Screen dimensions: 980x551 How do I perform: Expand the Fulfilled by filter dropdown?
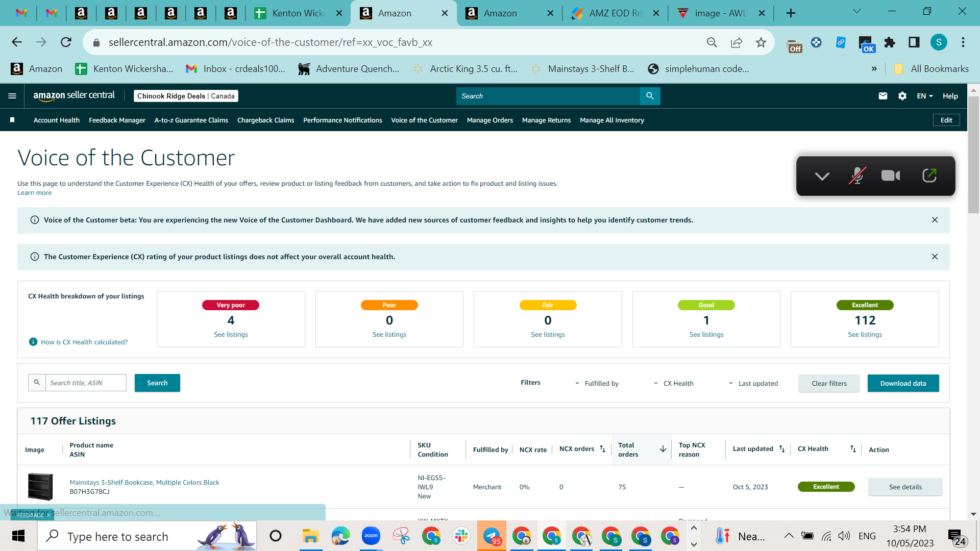(x=597, y=383)
